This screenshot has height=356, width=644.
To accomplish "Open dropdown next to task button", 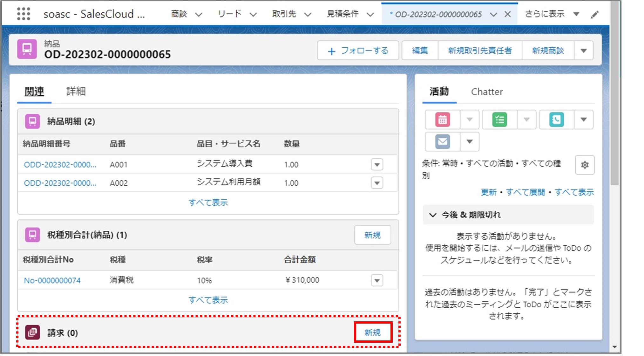I will 526,120.
